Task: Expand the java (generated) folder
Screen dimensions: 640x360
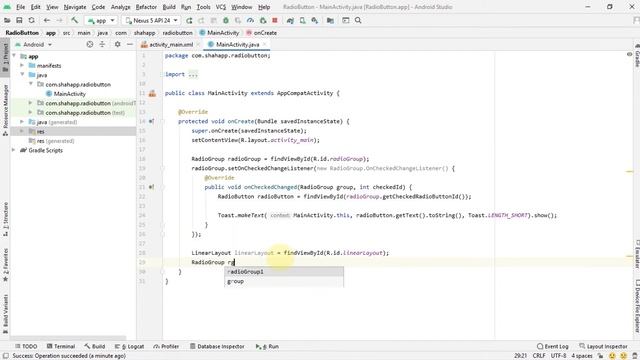Action: coord(22,122)
